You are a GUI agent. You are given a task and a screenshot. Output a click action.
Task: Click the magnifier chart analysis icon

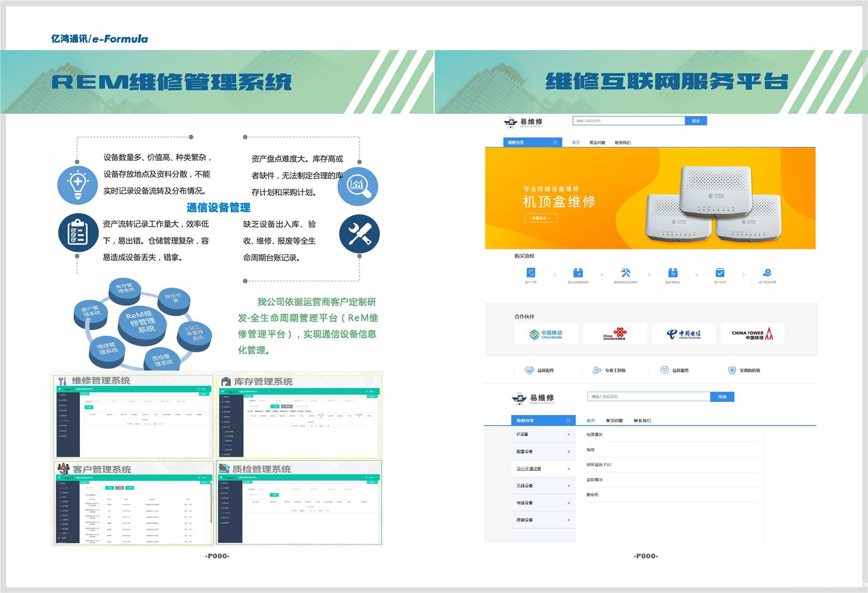[x=358, y=186]
